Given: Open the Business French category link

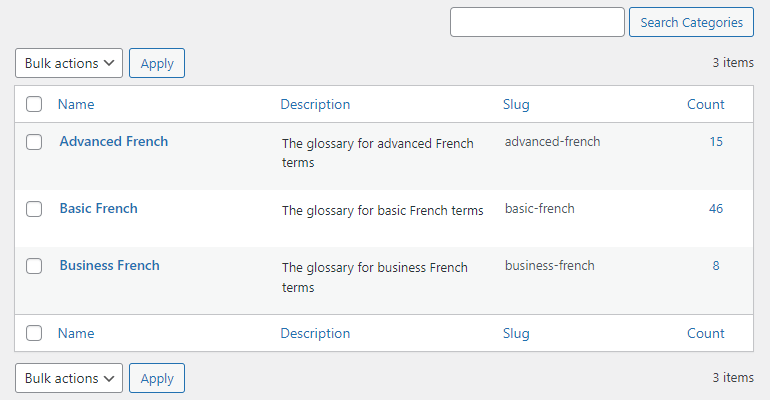Looking at the screenshot, I should pyautogui.click(x=109, y=265).
